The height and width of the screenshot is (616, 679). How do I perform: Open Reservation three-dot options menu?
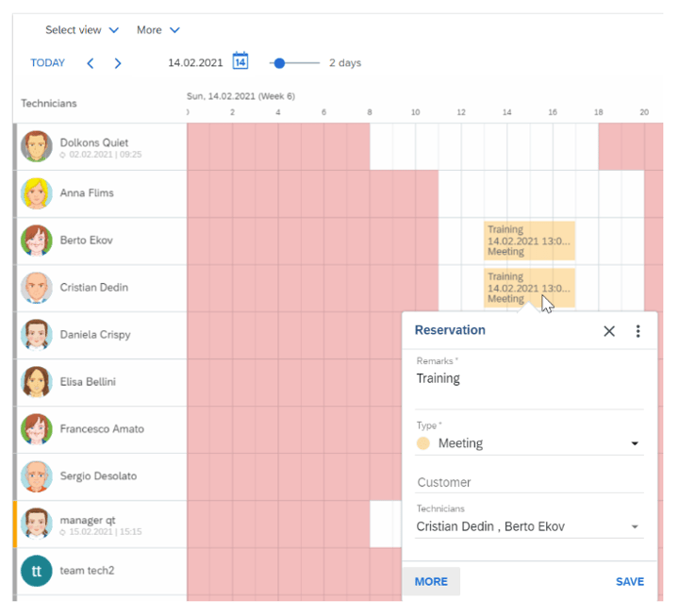point(638,331)
